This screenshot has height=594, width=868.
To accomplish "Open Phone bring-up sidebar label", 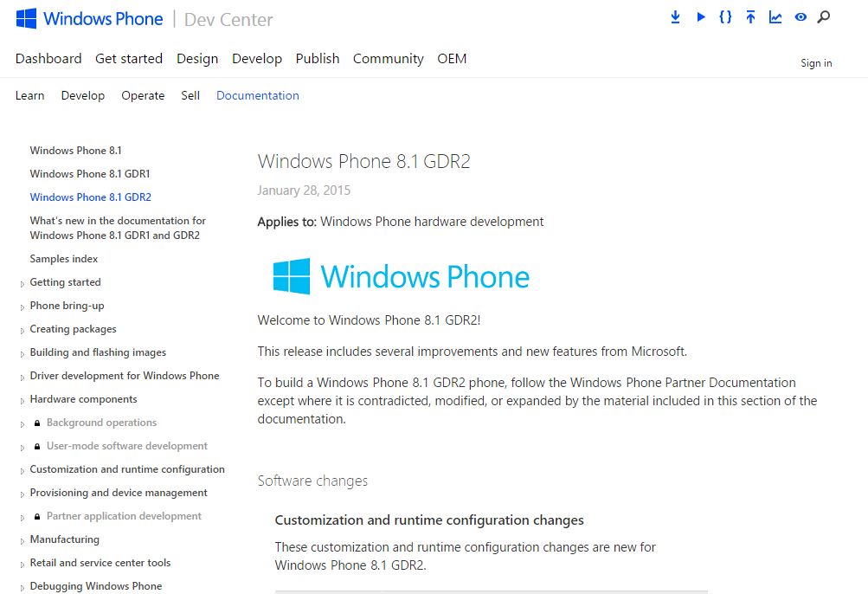I will [x=67, y=306].
